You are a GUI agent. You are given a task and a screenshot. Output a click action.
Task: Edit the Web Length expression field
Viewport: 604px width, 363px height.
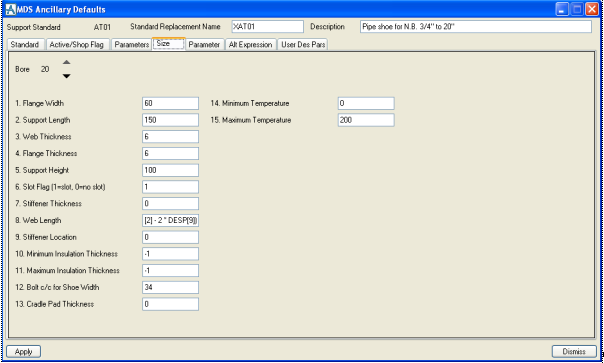click(170, 220)
